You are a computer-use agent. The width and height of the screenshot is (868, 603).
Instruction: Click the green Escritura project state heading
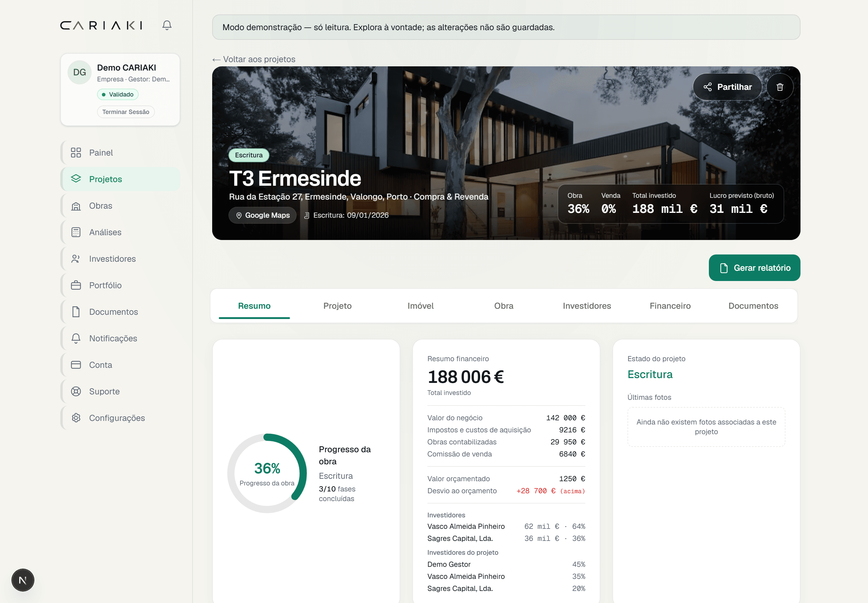point(650,374)
